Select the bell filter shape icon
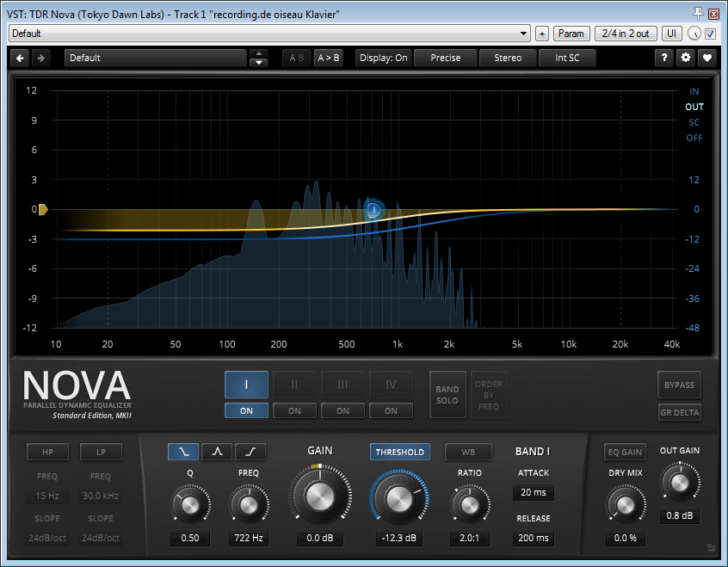Image resolution: width=728 pixels, height=567 pixels. pos(217,451)
